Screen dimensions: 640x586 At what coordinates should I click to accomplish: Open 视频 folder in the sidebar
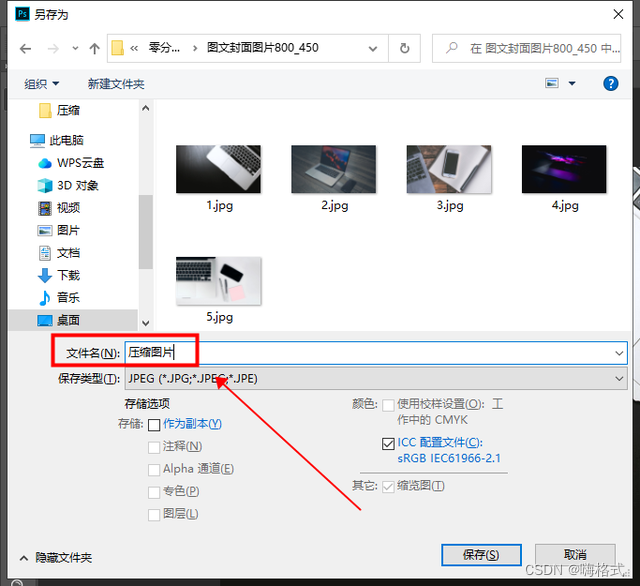click(x=59, y=208)
